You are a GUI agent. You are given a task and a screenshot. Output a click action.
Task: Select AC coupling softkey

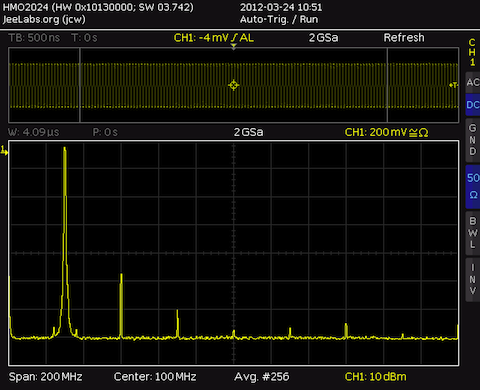coord(473,82)
